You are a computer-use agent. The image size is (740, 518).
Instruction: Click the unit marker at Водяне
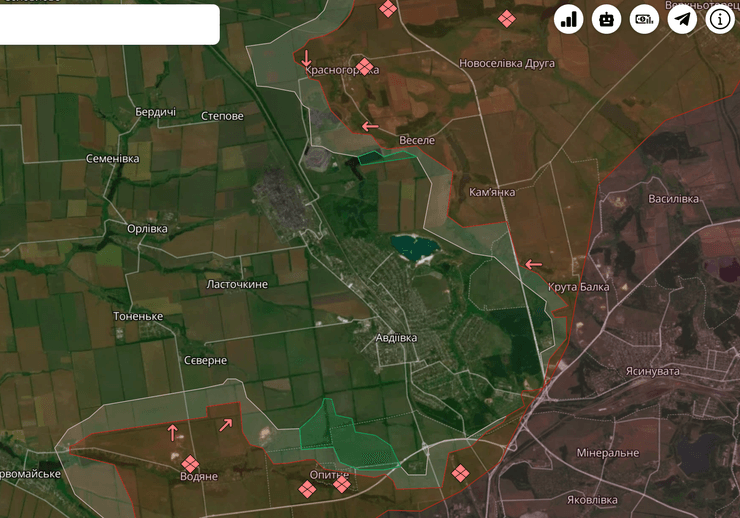click(x=189, y=463)
